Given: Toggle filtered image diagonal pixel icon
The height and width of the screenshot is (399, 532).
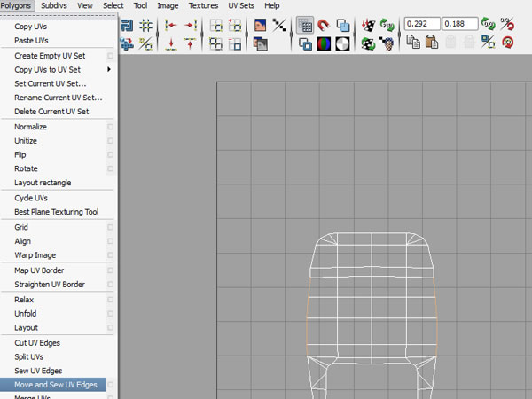Looking at the screenshot, I should tap(279, 26).
